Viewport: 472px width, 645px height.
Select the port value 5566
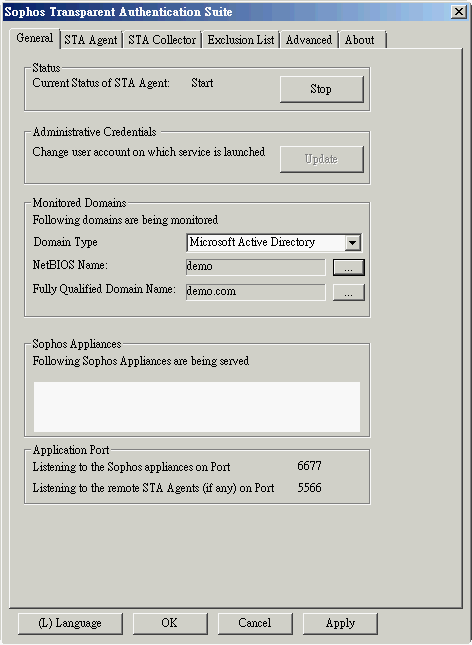coord(309,488)
